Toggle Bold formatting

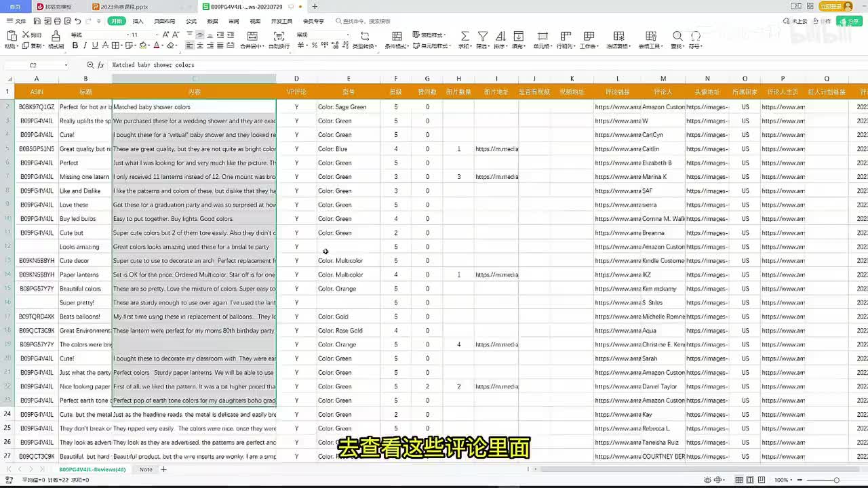coord(75,45)
